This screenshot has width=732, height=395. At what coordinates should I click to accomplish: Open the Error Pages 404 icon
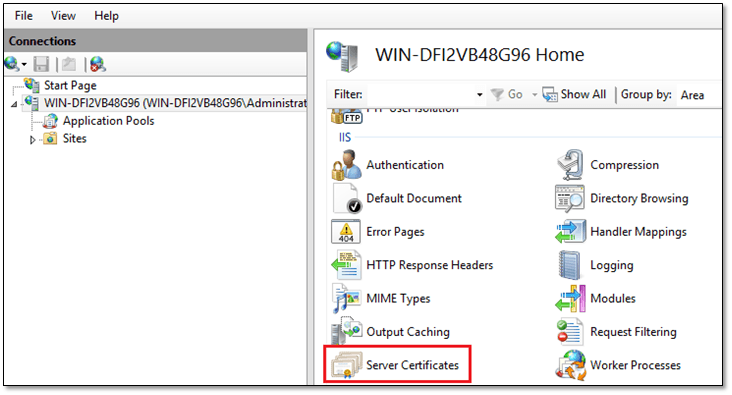pos(346,232)
